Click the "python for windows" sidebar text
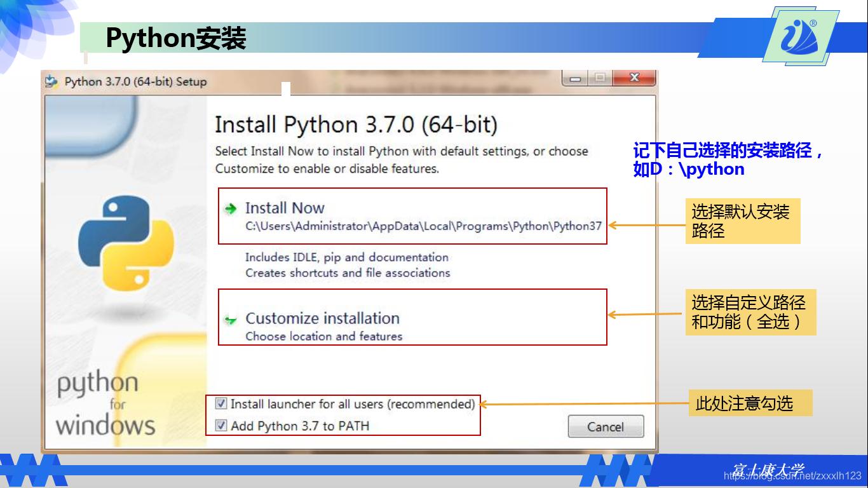The height and width of the screenshot is (488, 868). [x=105, y=405]
